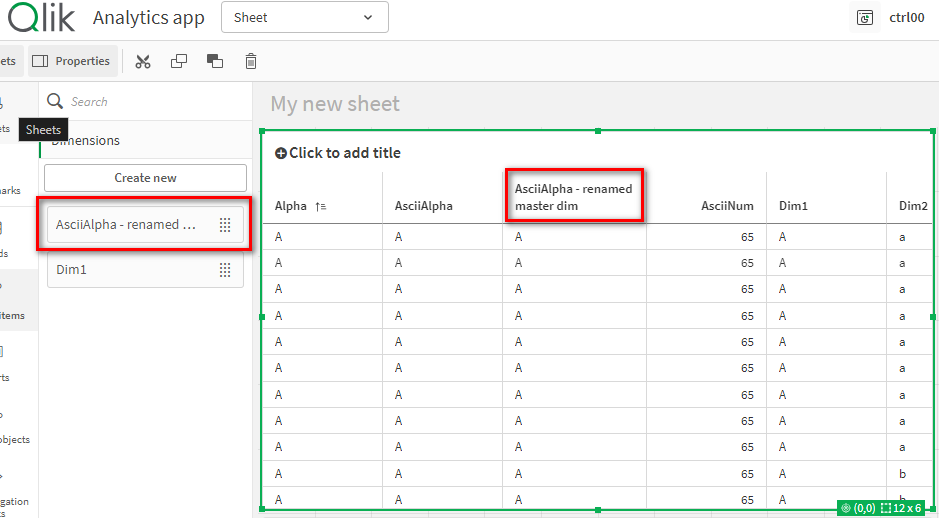Image resolution: width=939 pixels, height=518 pixels.
Task: Click the My new sheet title
Action: click(335, 104)
